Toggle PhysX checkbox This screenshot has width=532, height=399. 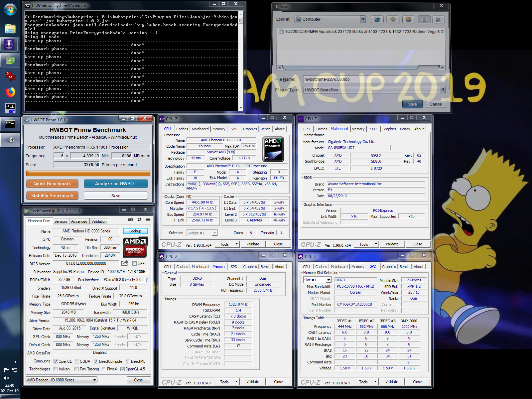tap(104, 369)
